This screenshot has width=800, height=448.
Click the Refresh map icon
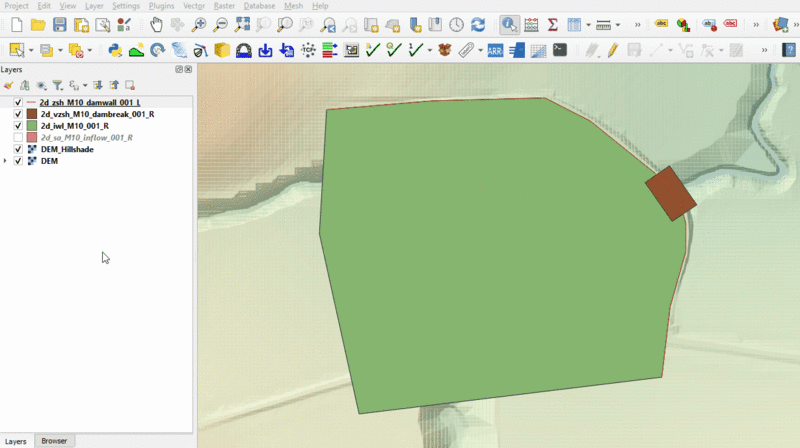478,24
